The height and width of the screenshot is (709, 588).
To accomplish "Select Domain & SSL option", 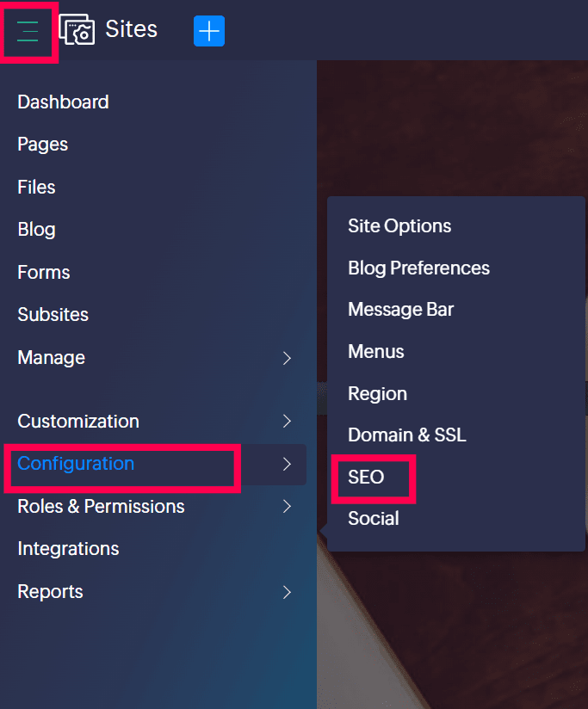I will pyautogui.click(x=407, y=435).
